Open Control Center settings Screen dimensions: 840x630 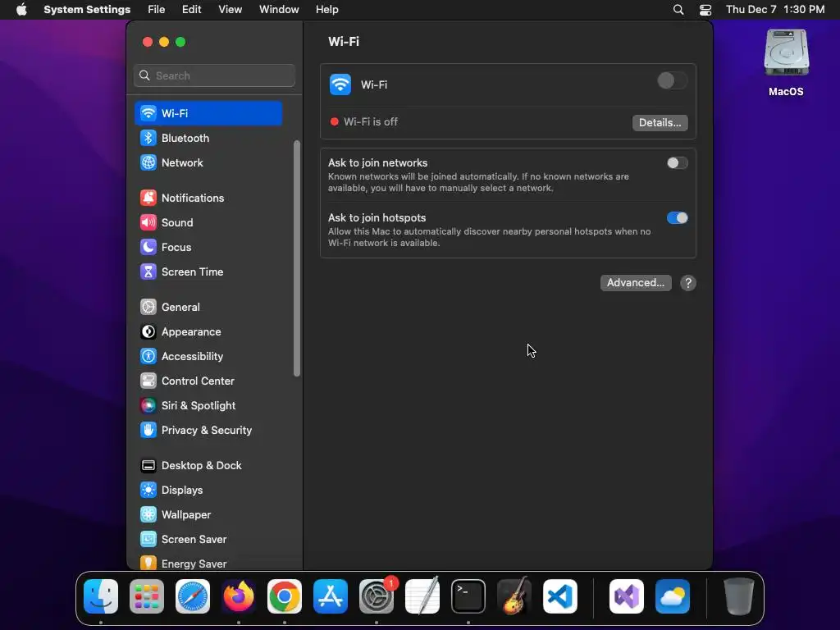(208, 381)
